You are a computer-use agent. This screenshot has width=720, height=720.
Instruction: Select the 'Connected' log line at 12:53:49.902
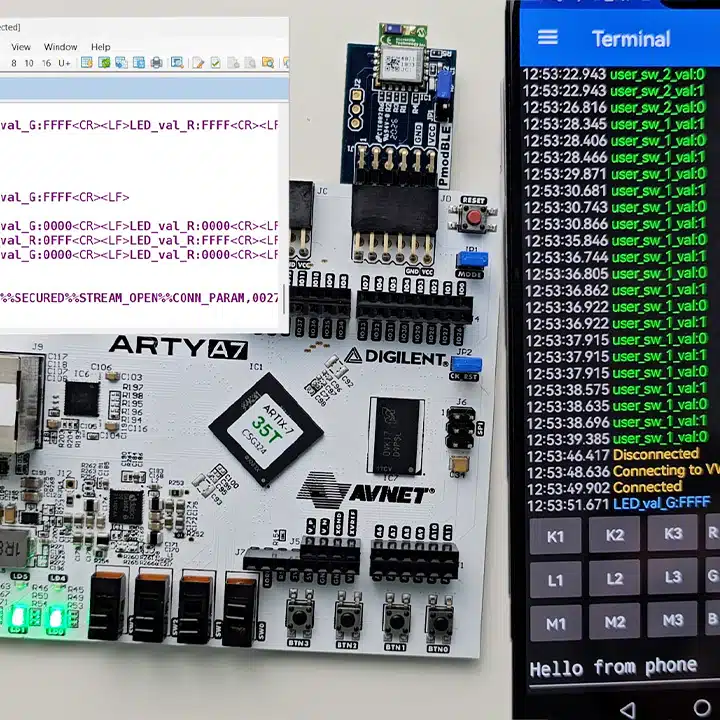click(605, 488)
